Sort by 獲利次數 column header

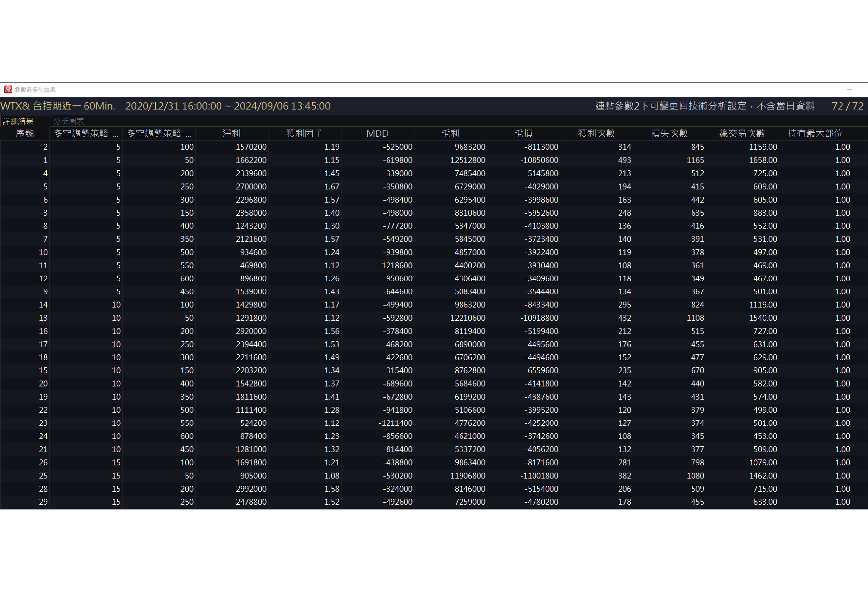pos(596,134)
